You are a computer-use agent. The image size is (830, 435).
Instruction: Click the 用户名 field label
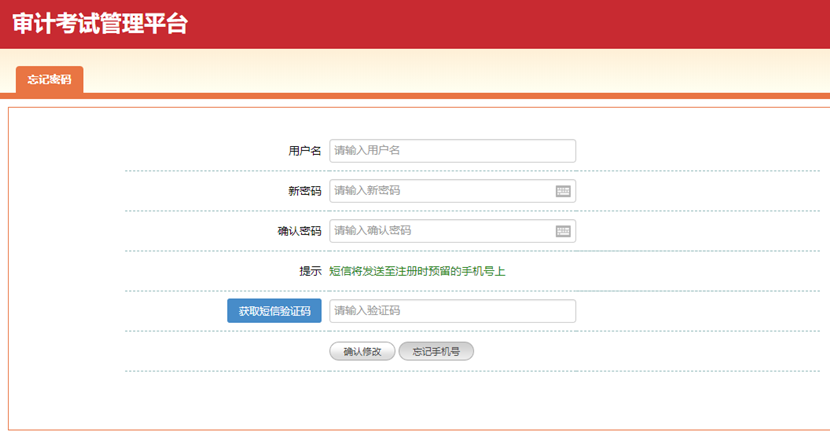pos(304,151)
